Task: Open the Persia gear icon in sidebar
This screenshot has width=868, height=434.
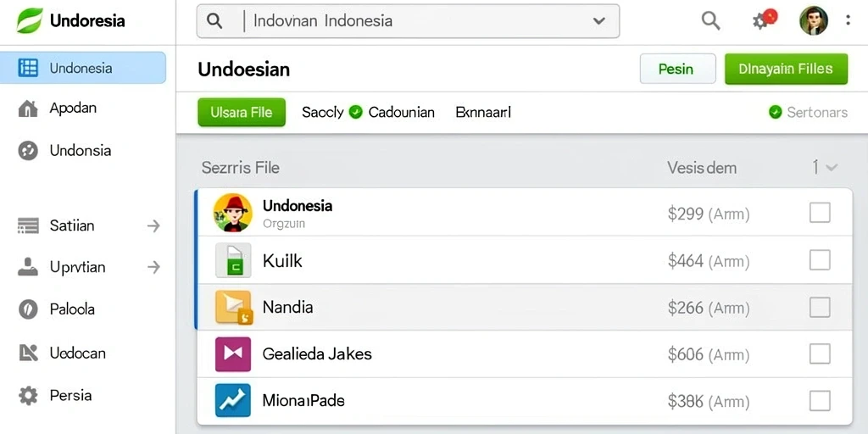Action: tap(28, 395)
